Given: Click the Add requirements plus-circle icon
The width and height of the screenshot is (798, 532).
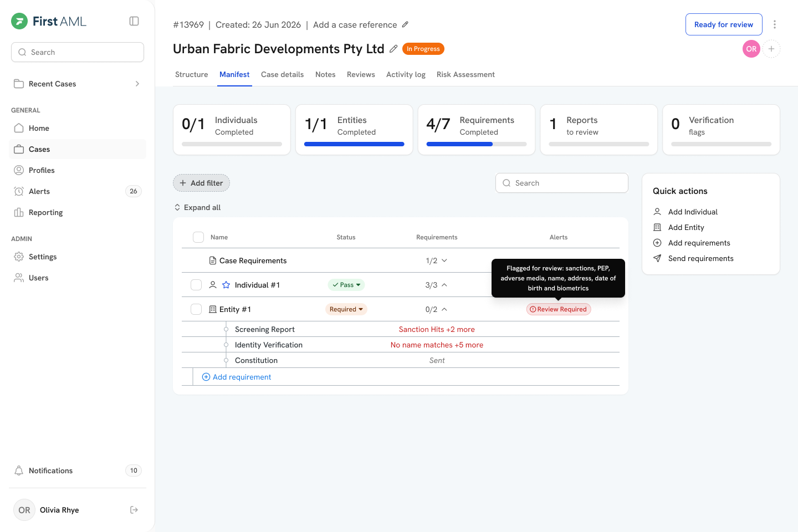Looking at the screenshot, I should [x=657, y=243].
